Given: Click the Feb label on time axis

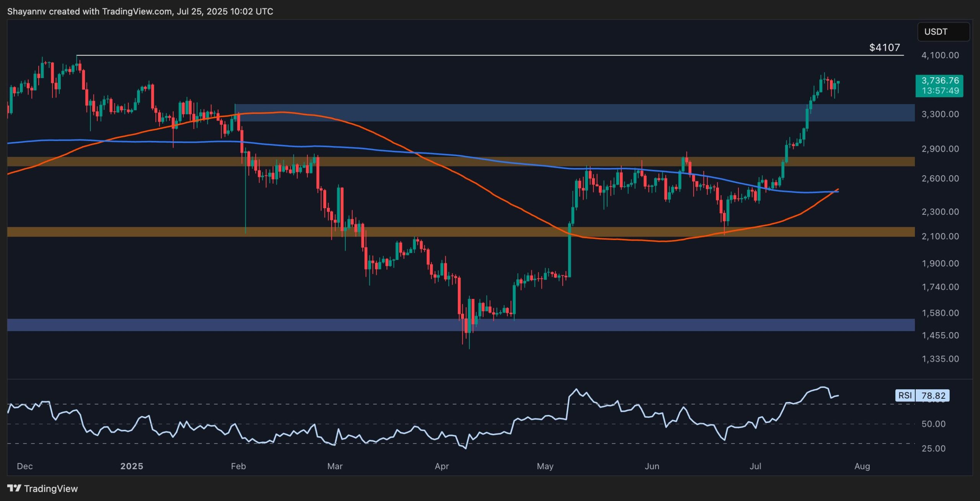Looking at the screenshot, I should (238, 466).
